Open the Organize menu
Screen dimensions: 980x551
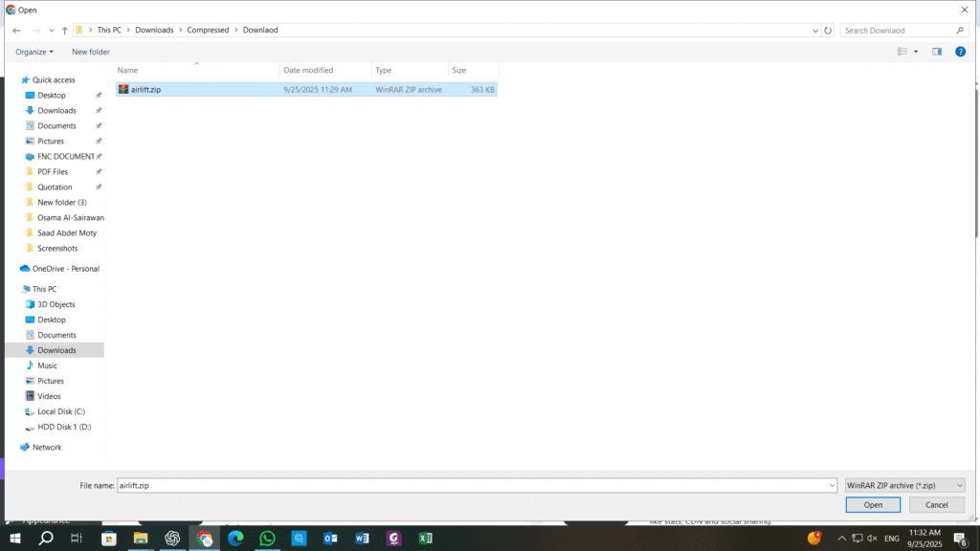click(34, 52)
